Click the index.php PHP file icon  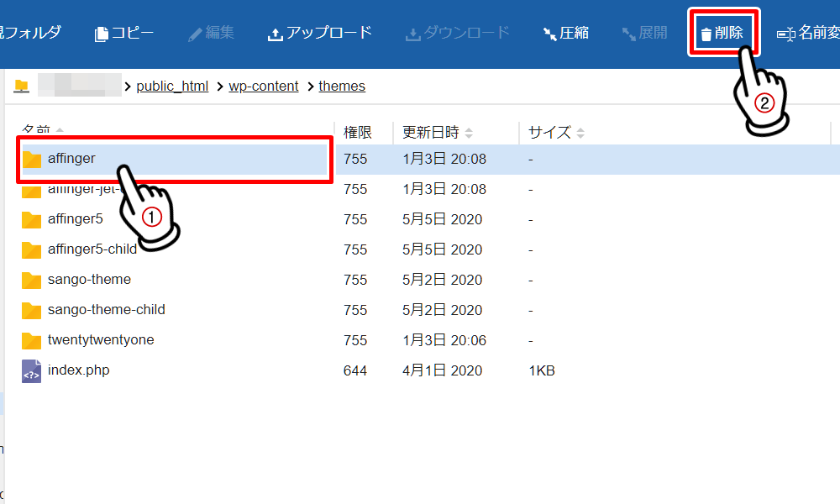(32, 371)
